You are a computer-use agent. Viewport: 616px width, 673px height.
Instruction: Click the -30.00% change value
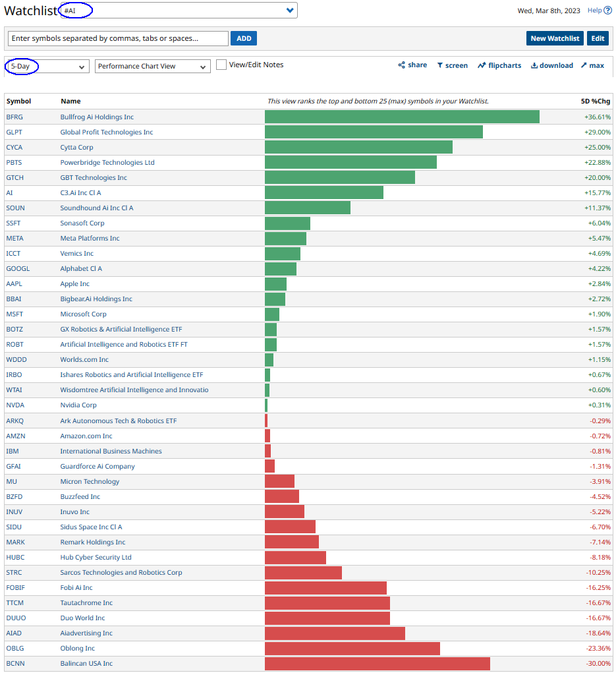[598, 664]
